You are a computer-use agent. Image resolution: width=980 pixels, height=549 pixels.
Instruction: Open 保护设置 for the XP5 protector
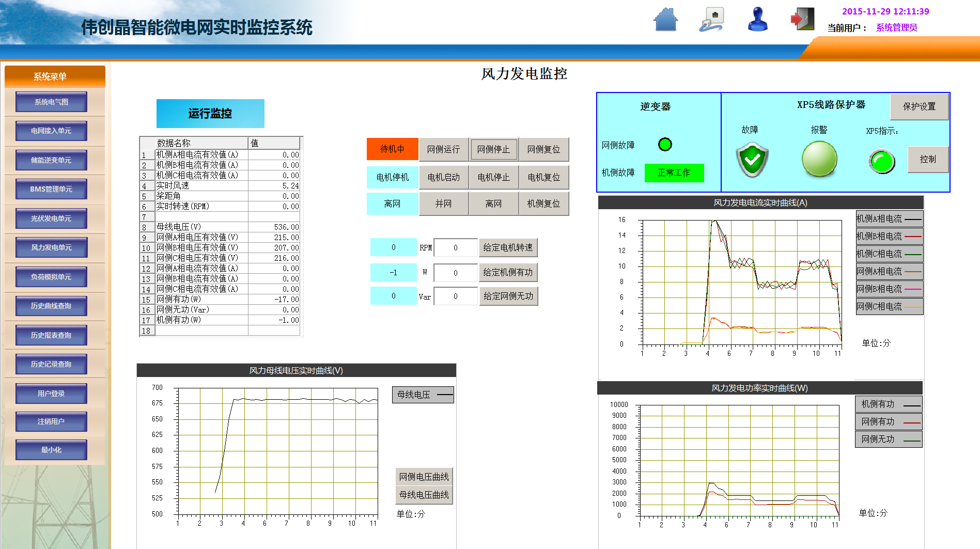point(919,106)
